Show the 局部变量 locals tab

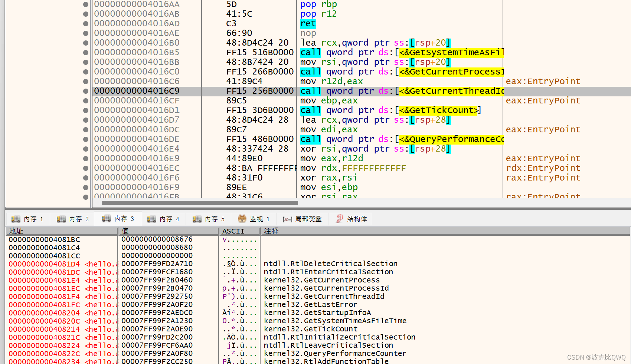pyautogui.click(x=302, y=219)
